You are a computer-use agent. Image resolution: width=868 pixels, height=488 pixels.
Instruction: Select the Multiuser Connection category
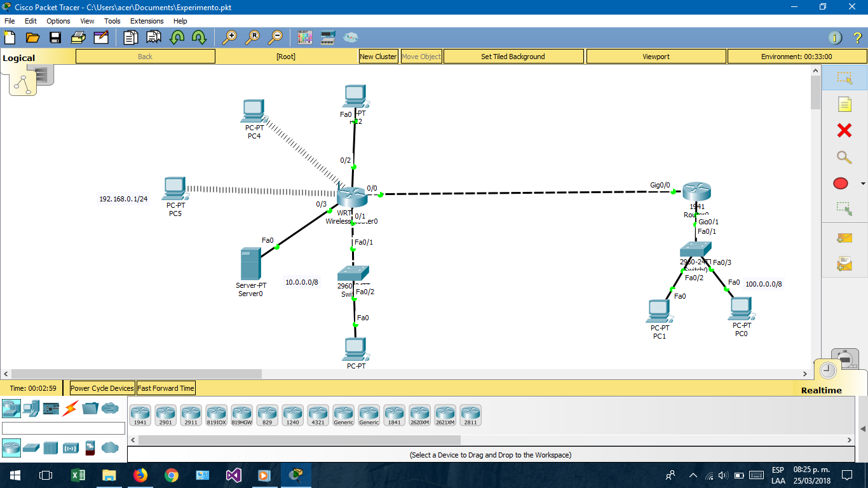point(110,408)
